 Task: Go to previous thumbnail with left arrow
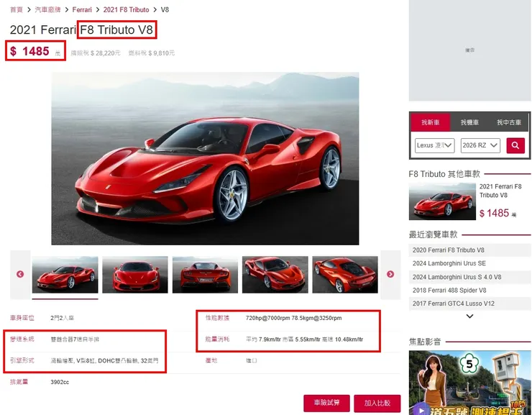coord(20,274)
